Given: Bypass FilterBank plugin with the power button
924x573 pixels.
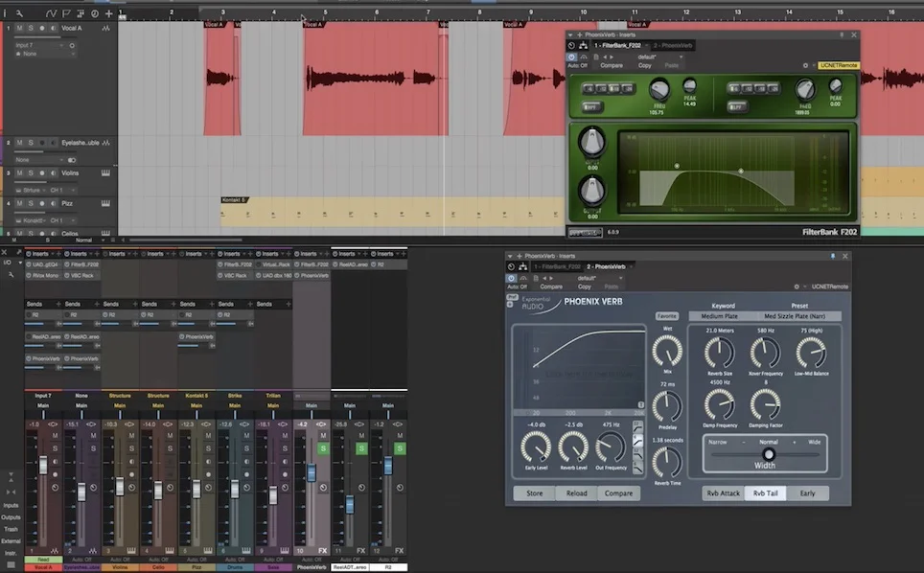Looking at the screenshot, I should click(x=571, y=57).
